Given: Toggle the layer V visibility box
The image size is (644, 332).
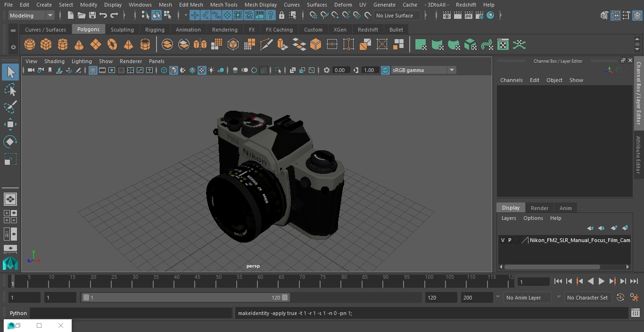Looking at the screenshot, I should click(503, 240).
